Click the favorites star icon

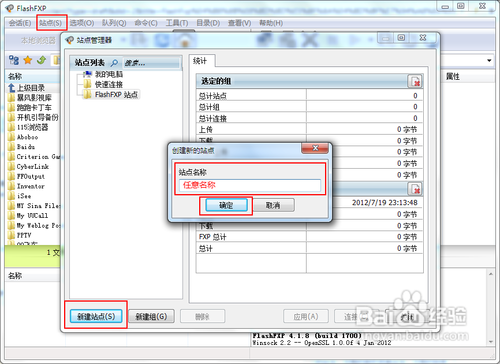tap(28, 60)
